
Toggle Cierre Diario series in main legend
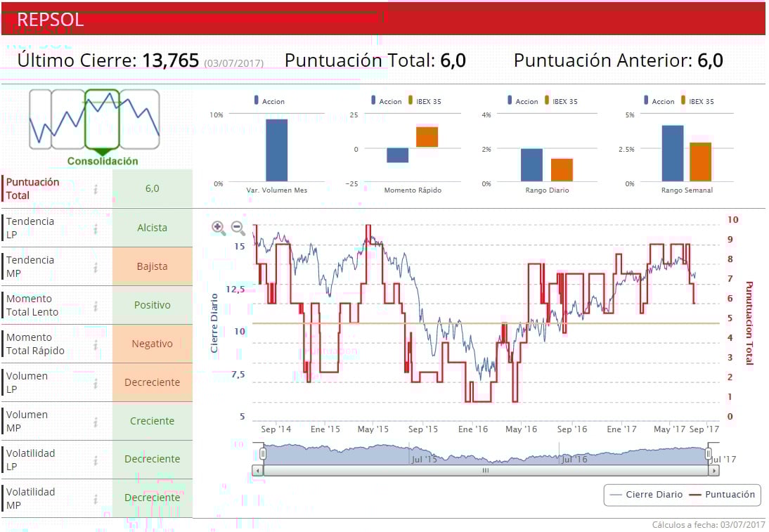[646, 495]
